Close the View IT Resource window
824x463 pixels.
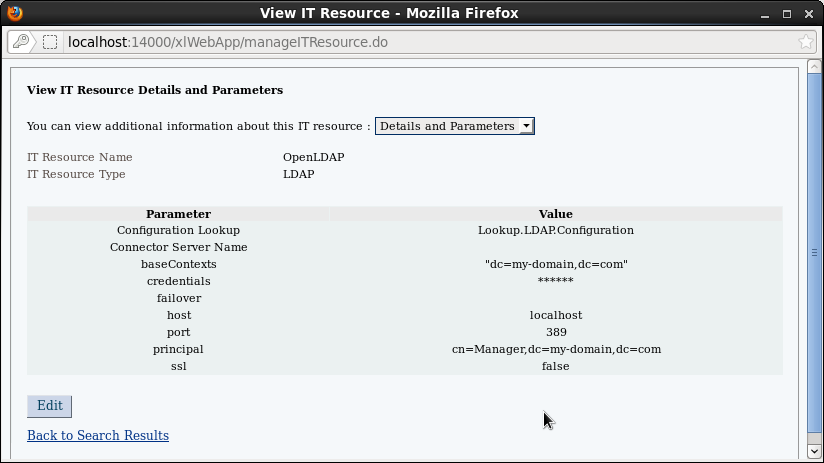809,13
